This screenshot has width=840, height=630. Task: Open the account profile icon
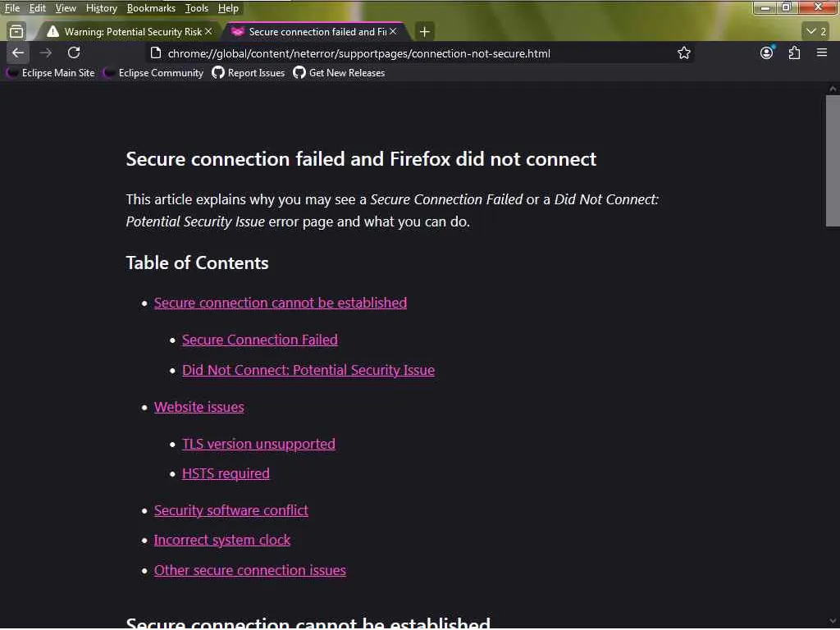[767, 52]
